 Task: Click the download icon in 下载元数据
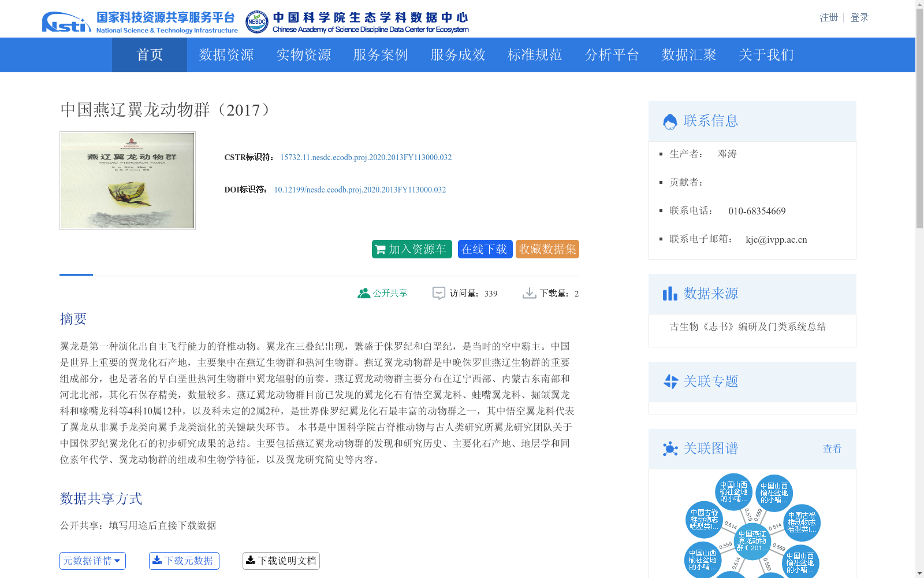tap(157, 560)
